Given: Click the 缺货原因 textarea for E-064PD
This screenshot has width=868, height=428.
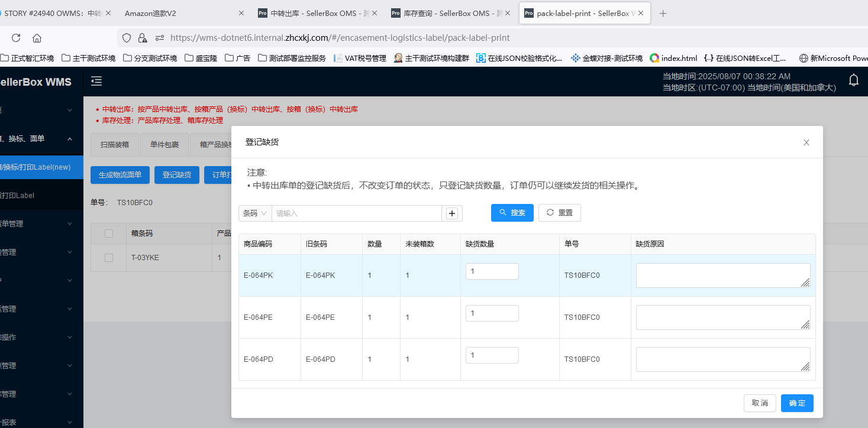Looking at the screenshot, I should click(723, 359).
